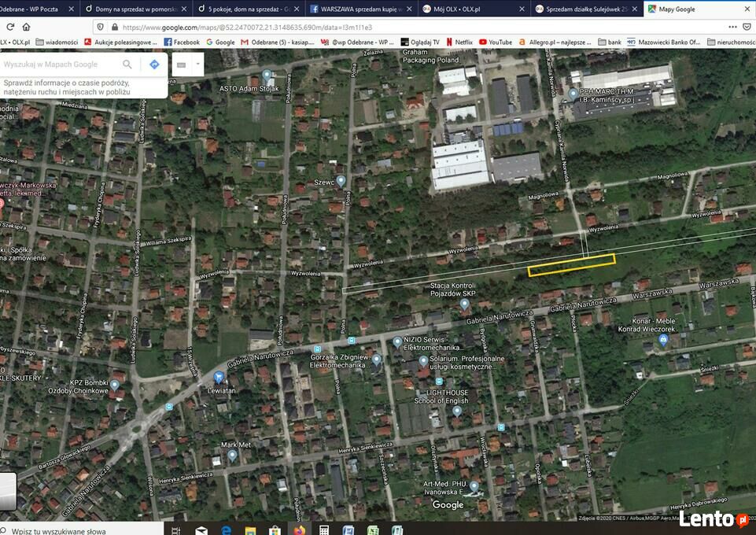Click the Mark-Met map pin
Screen dimensions: 756x535
(x=232, y=455)
